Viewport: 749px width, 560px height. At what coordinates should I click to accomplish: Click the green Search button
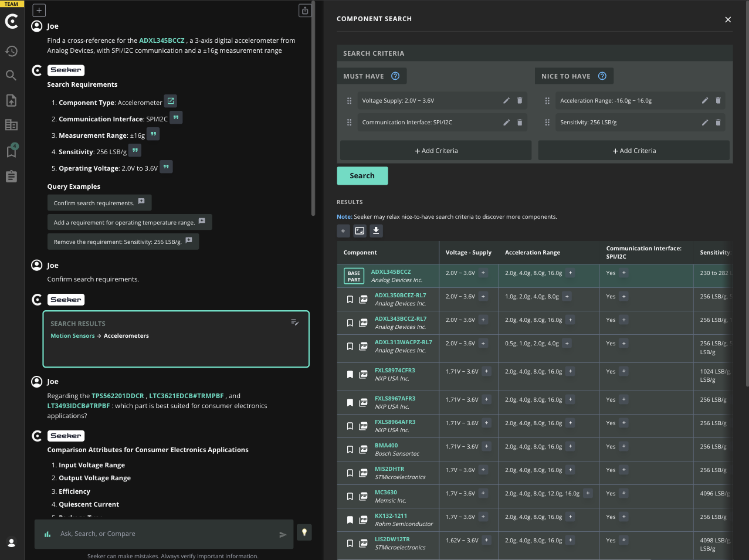point(362,176)
